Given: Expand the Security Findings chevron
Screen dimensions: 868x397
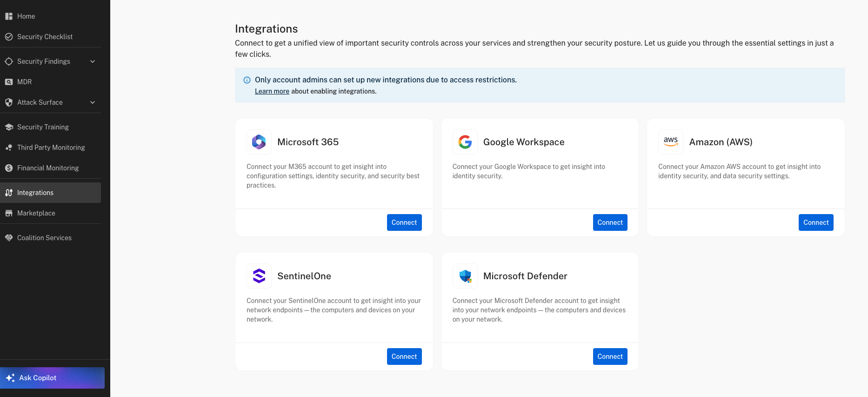Looking at the screenshot, I should (x=93, y=61).
